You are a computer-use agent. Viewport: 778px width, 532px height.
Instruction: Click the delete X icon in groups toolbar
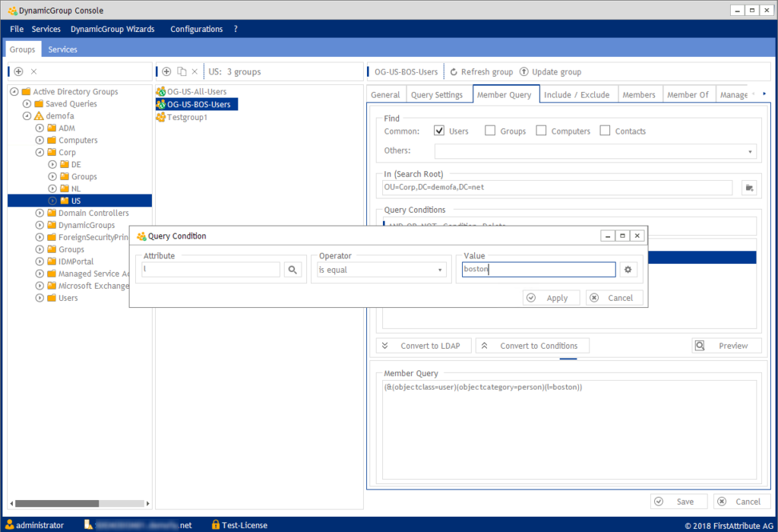(194, 71)
